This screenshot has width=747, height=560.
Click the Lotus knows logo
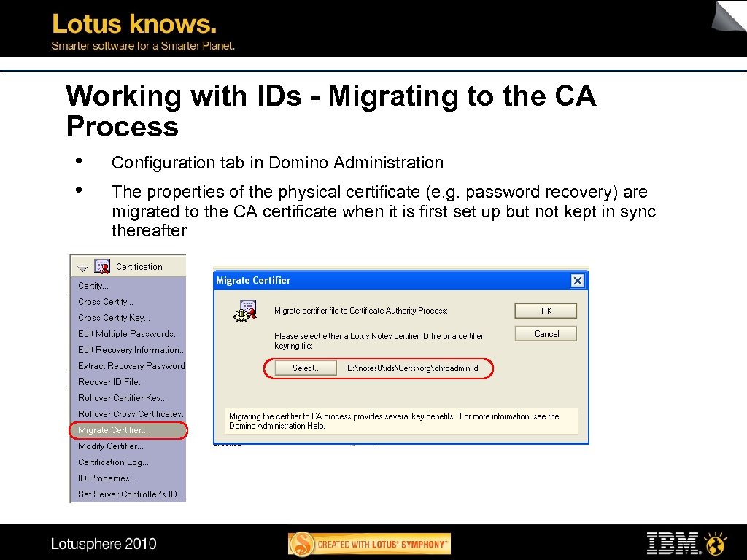point(132,24)
